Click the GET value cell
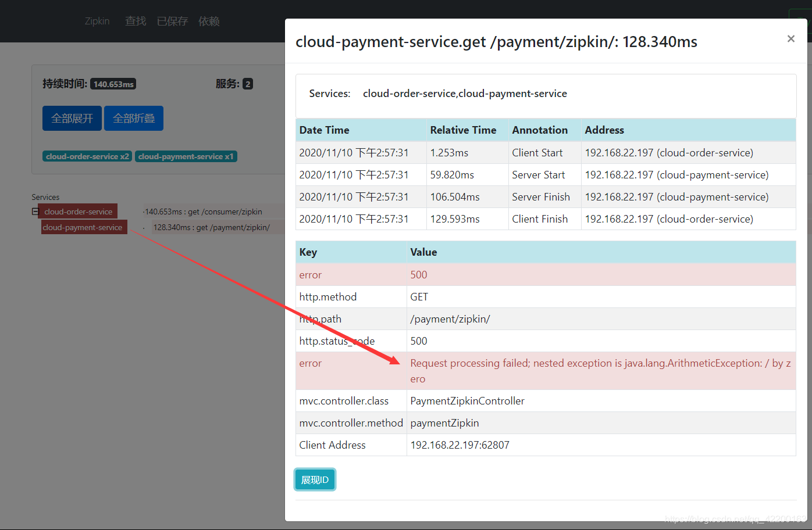This screenshot has width=812, height=530. click(x=601, y=297)
